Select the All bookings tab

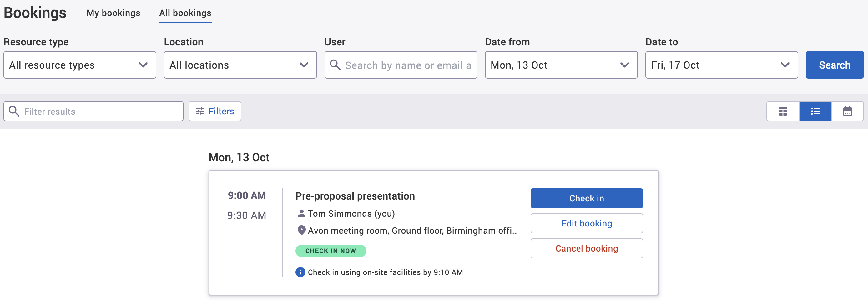(185, 13)
